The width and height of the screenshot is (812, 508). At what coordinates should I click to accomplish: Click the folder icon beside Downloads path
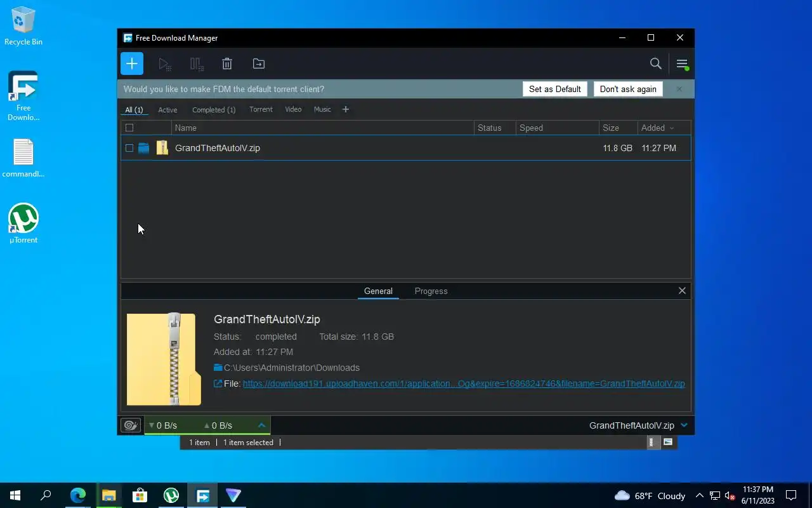pos(218,368)
